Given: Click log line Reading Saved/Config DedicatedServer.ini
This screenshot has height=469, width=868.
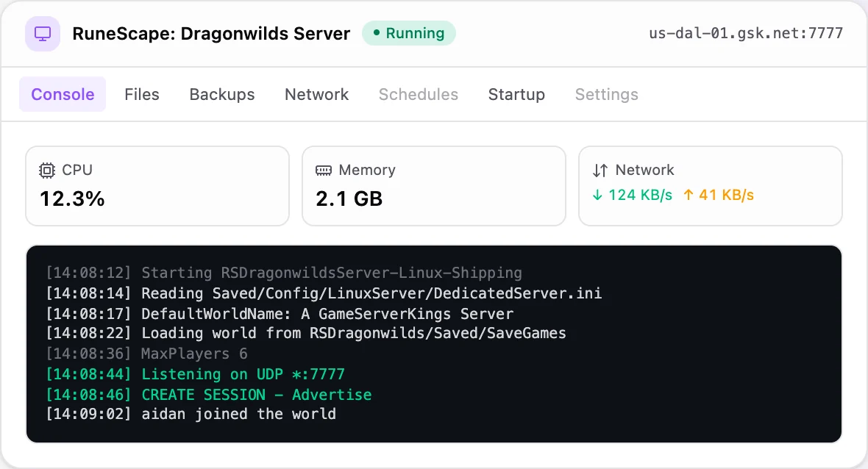Looking at the screenshot, I should coord(324,293).
